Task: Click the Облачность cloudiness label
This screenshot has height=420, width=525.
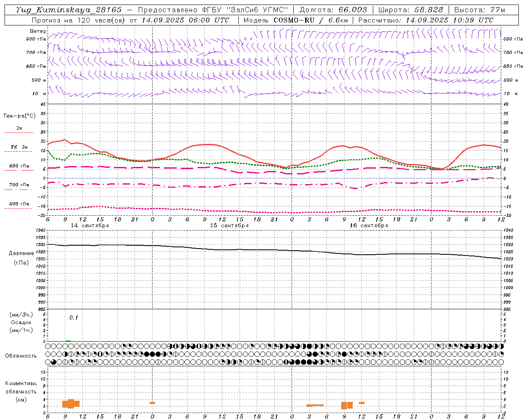Action: (x=21, y=356)
